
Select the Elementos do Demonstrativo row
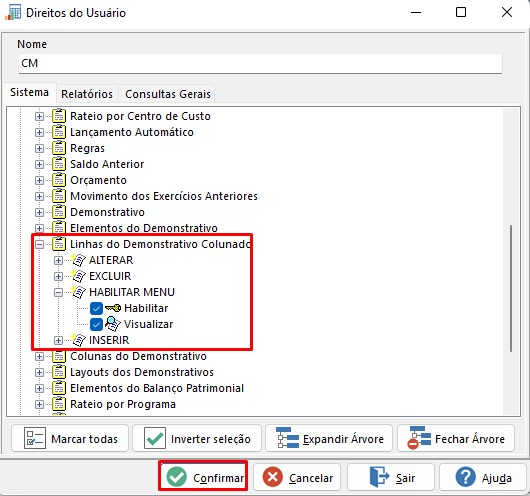pos(144,228)
